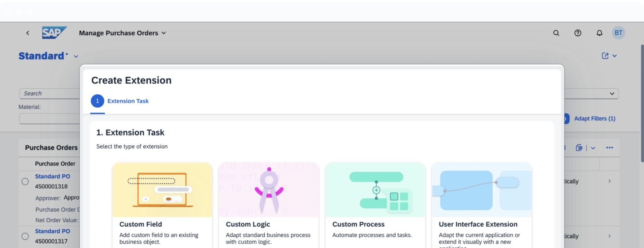Viewport: 644px width, 248px height.
Task: Click the share/export icon
Action: coord(605,56)
